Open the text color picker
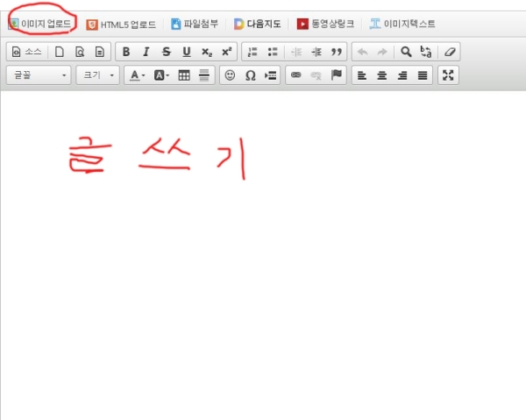 138,75
